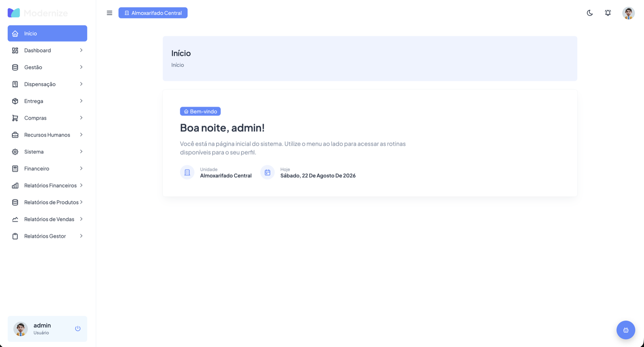This screenshot has height=347, width=644.
Task: Expand the Sistema submenu chevron
Action: pos(81,152)
